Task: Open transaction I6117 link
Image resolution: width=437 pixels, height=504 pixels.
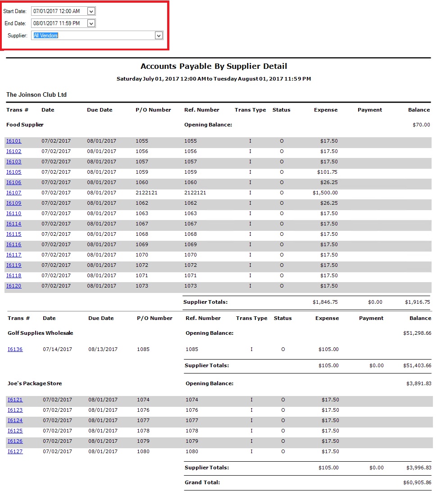Action: tap(14, 255)
